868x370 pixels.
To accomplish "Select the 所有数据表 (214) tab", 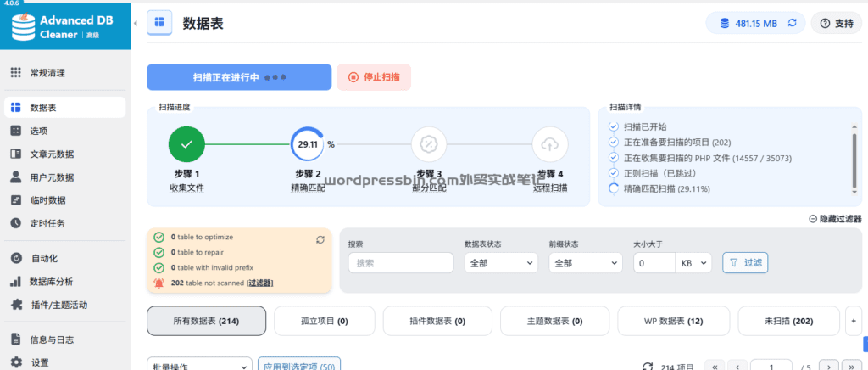I will pos(206,321).
